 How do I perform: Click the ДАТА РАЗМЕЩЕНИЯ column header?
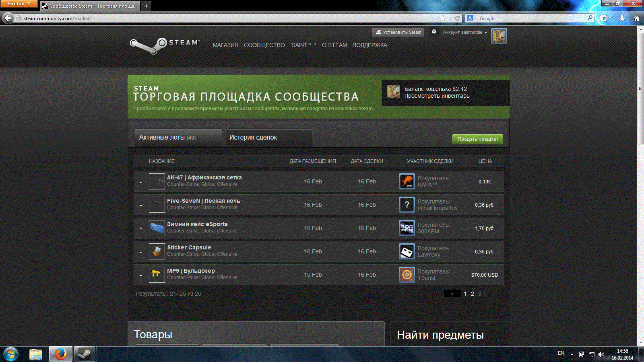click(313, 161)
